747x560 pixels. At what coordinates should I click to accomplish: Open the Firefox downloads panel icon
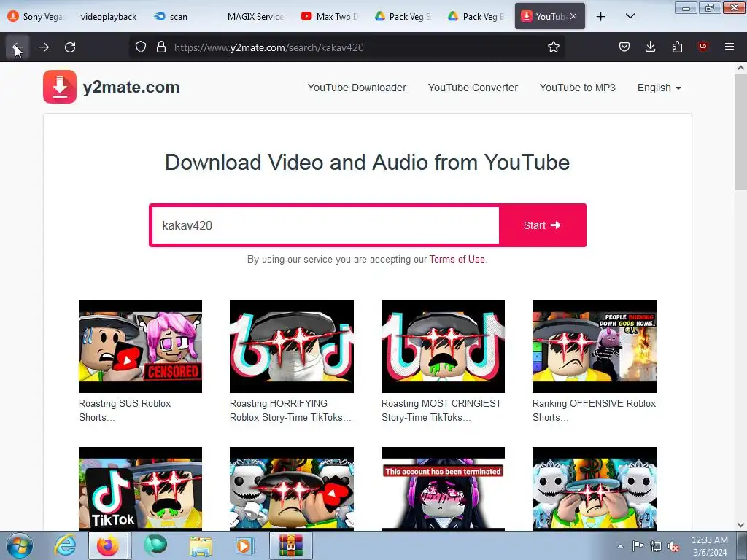point(650,47)
